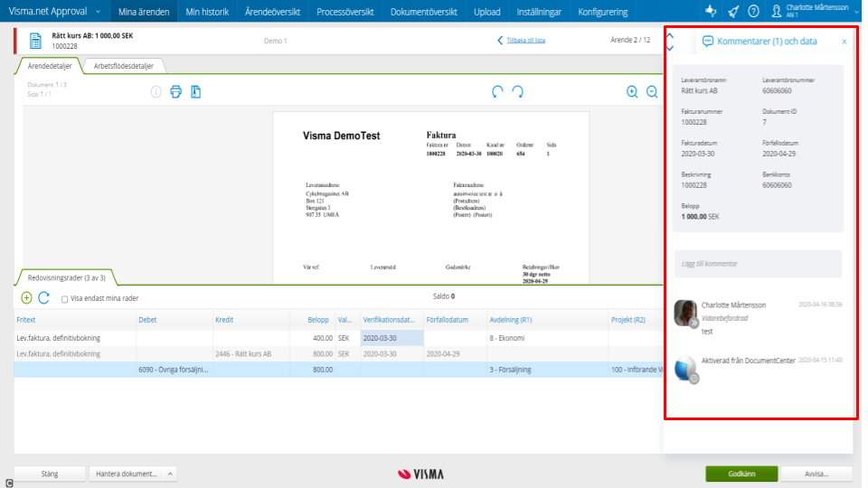Expand the Hantera dokument arrow
Image resolution: width=868 pixels, height=488 pixels.
point(171,474)
